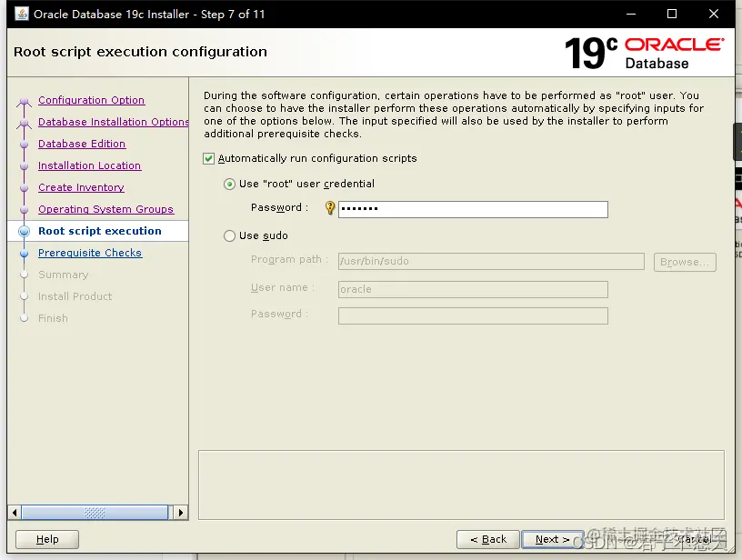Viewport: 742px width, 560px height.
Task: Click the password hint lightbulb icon
Action: tap(330, 207)
